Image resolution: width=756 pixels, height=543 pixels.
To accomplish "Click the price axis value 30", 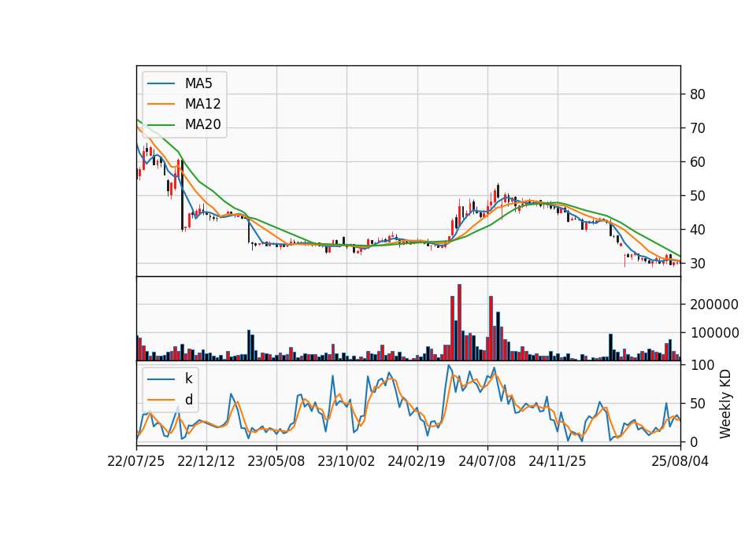I will coord(698,264).
